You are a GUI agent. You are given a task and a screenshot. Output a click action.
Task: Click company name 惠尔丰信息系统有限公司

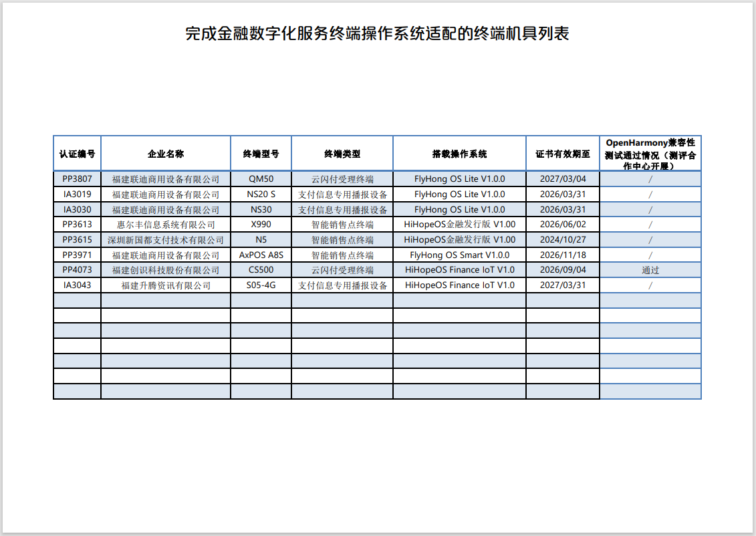click(166, 225)
